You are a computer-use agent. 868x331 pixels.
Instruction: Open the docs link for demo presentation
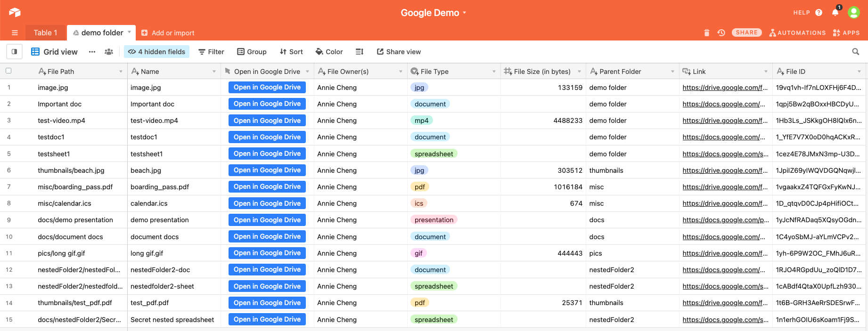(726, 220)
